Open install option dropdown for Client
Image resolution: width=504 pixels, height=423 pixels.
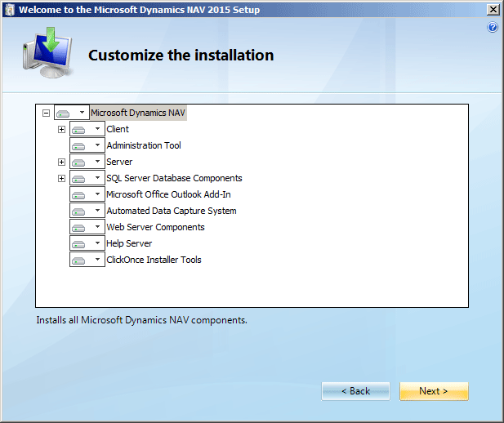[87, 129]
